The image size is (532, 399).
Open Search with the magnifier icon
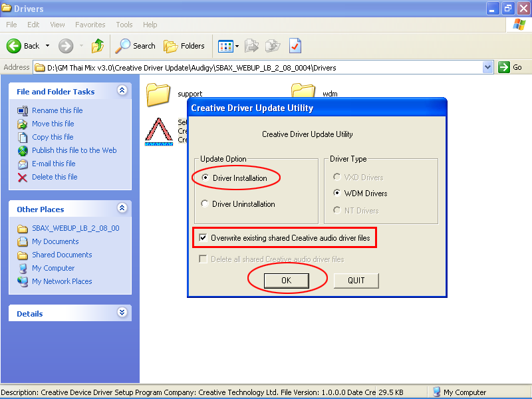pyautogui.click(x=122, y=46)
